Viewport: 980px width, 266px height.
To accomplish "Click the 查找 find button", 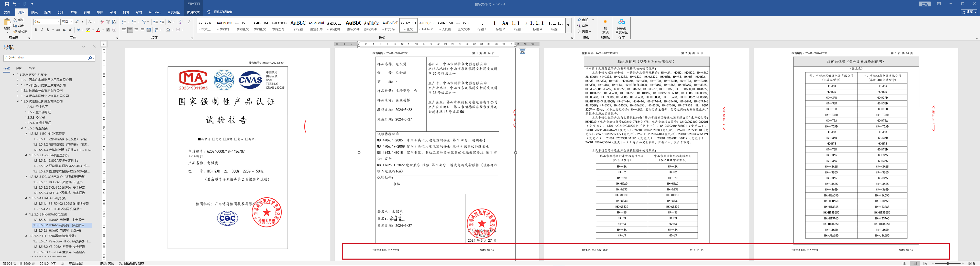I will 582,20.
